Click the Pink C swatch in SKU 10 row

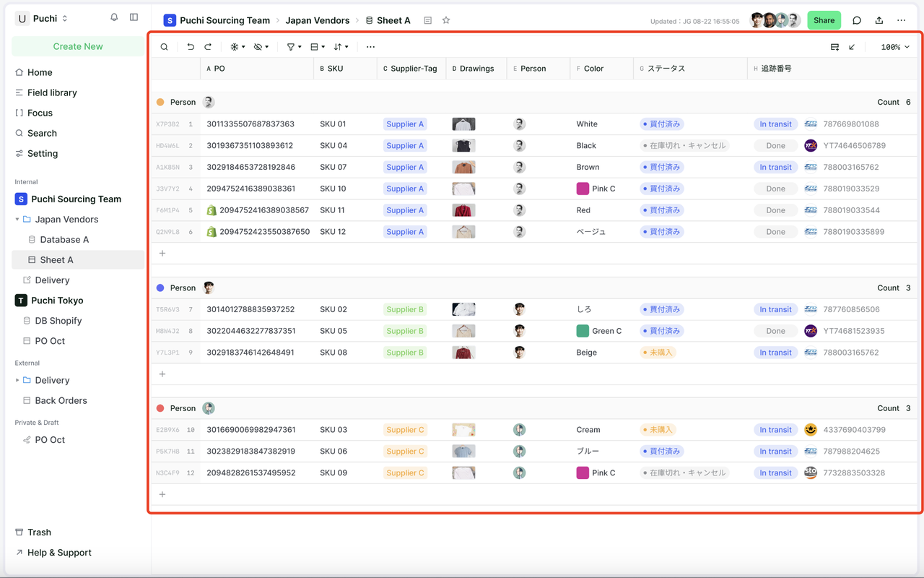[x=583, y=189]
